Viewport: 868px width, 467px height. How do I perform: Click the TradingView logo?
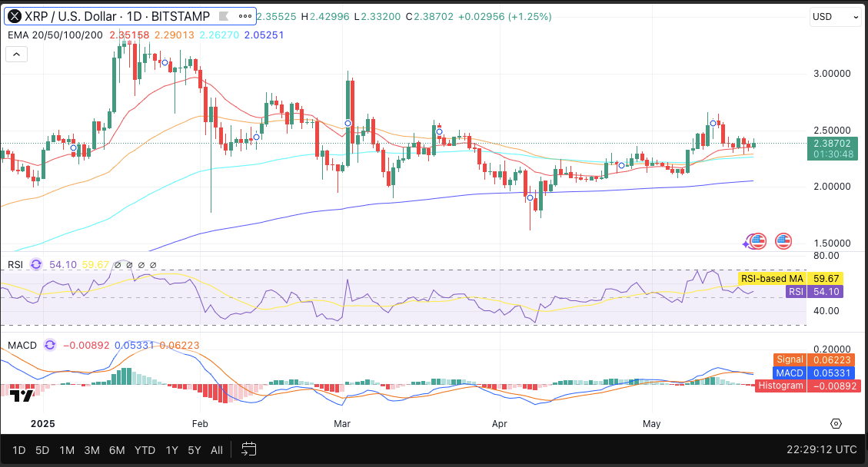22,395
